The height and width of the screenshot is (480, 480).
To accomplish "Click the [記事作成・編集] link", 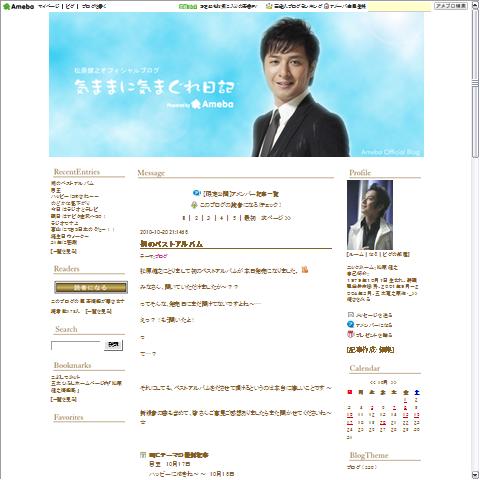I will tap(371, 350).
